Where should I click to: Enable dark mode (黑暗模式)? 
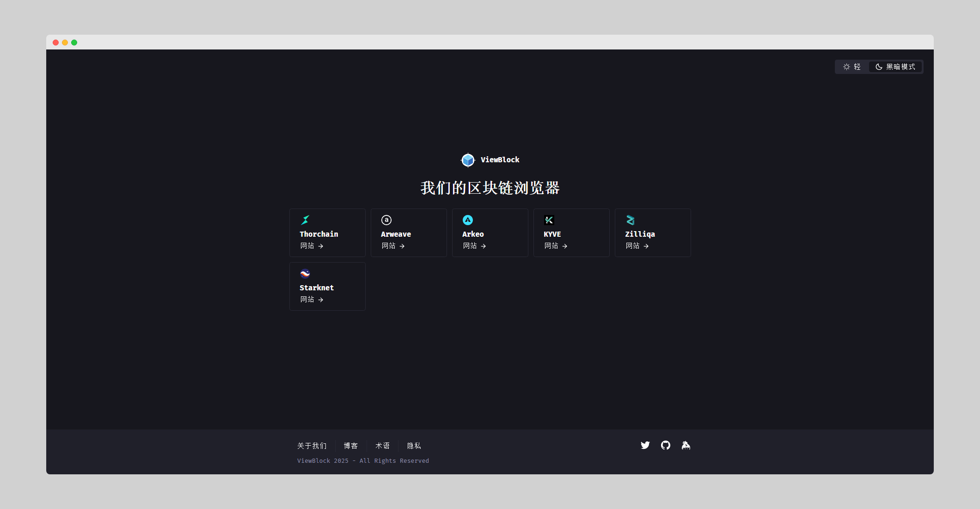coord(895,67)
